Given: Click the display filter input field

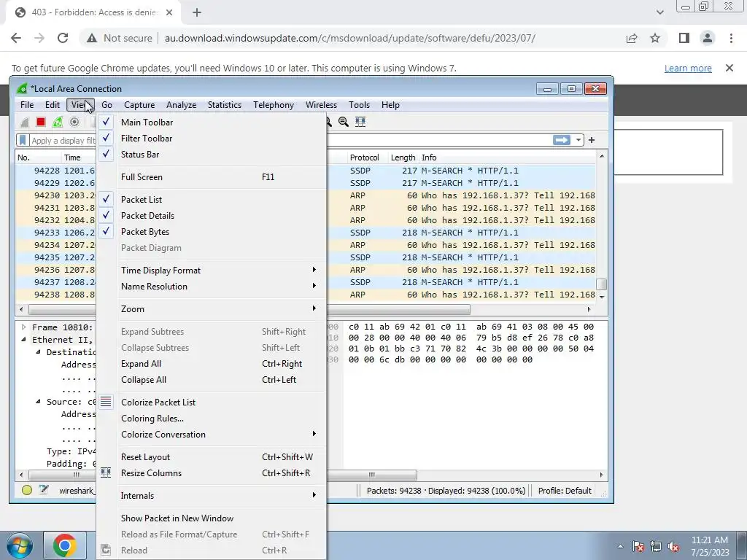Looking at the screenshot, I should point(290,140).
